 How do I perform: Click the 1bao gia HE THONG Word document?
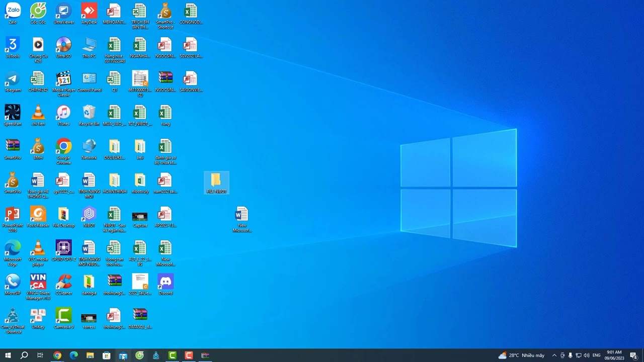pos(38,186)
